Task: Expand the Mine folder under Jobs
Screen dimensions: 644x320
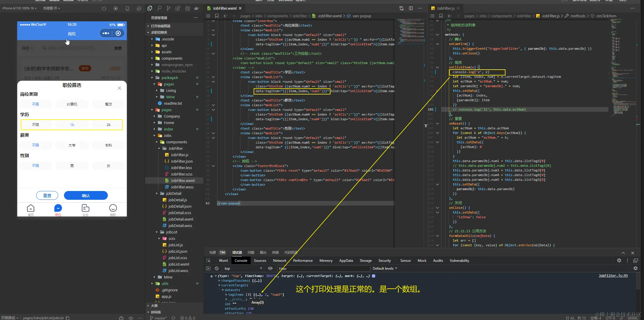Action: click(x=168, y=277)
